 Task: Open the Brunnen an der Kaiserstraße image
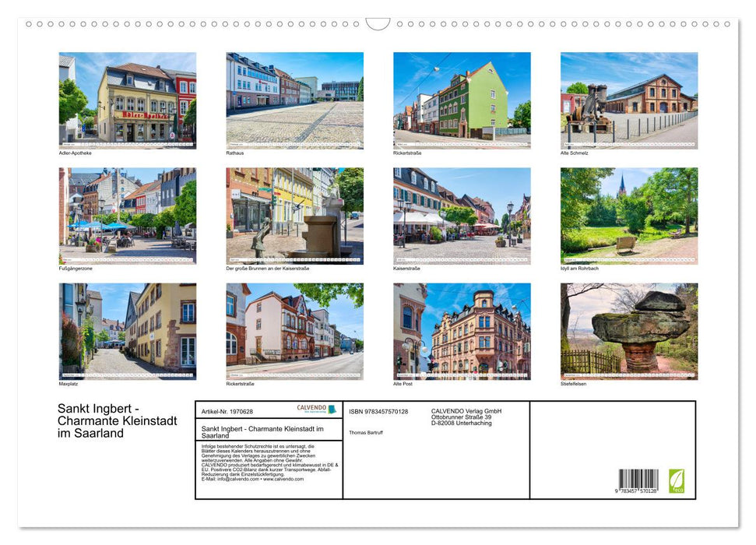tap(294, 214)
